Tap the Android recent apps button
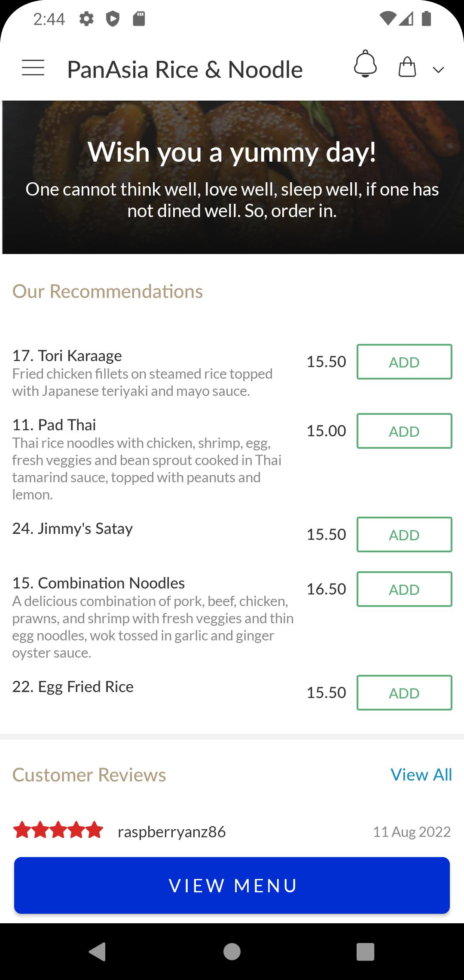Viewport: 464px width, 980px height. click(x=365, y=951)
